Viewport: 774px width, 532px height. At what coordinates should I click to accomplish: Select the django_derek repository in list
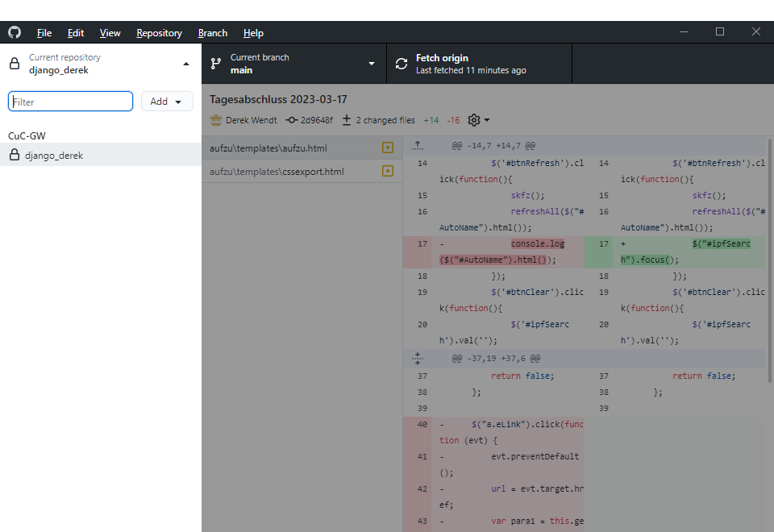tap(101, 155)
